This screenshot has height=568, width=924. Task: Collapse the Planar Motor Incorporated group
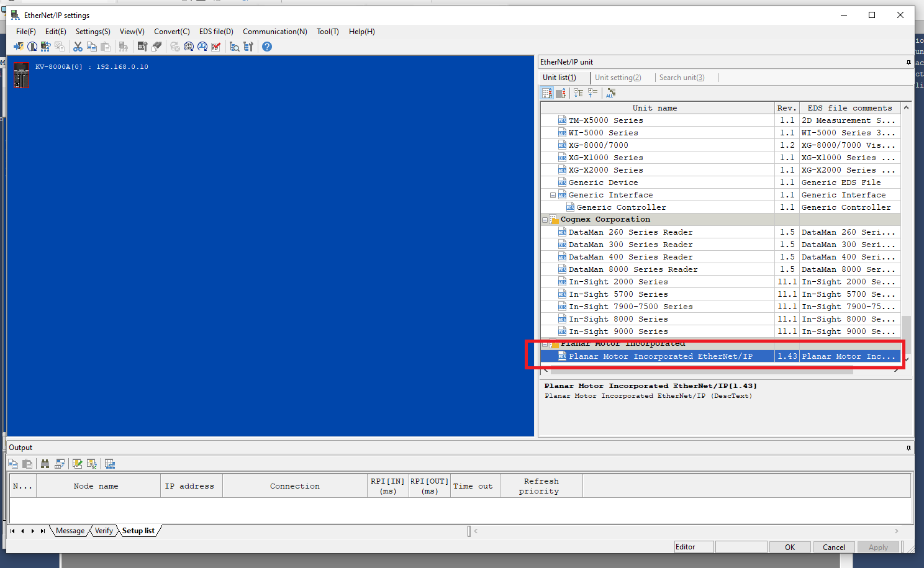click(x=545, y=343)
